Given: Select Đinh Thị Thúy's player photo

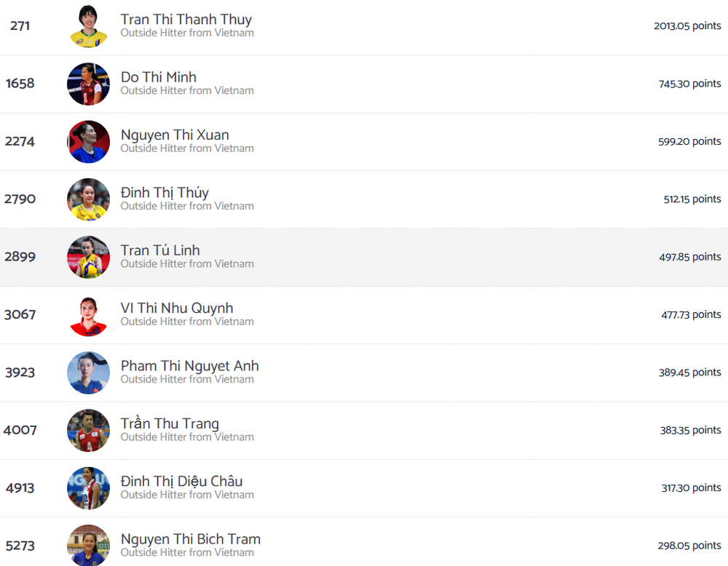Looking at the screenshot, I should coord(88,199).
